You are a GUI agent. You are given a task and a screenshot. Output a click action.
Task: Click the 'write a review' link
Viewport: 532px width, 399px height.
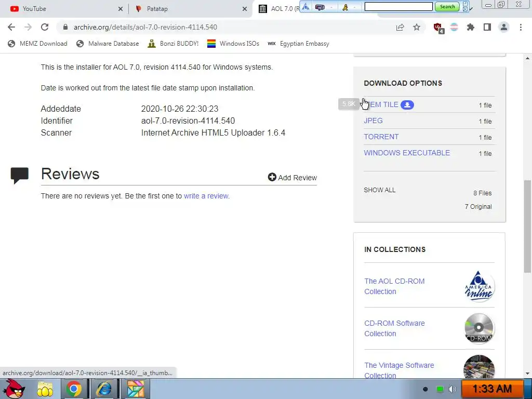point(206,196)
